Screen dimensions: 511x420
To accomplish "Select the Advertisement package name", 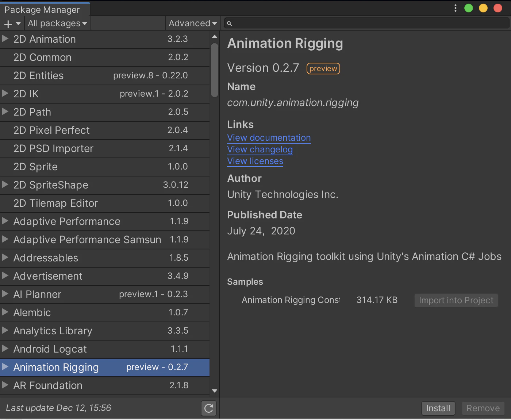I will pyautogui.click(x=48, y=276).
